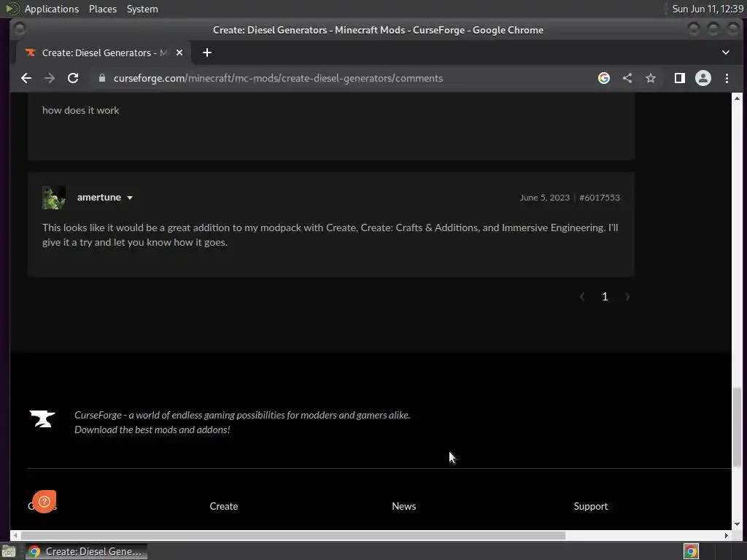Screen dimensions: 747x560
Task: Click the horizontal scrollbar's left arrow
Action: click(15, 535)
